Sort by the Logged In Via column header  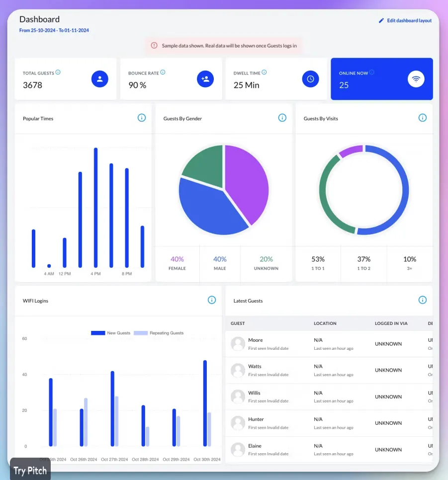click(391, 323)
